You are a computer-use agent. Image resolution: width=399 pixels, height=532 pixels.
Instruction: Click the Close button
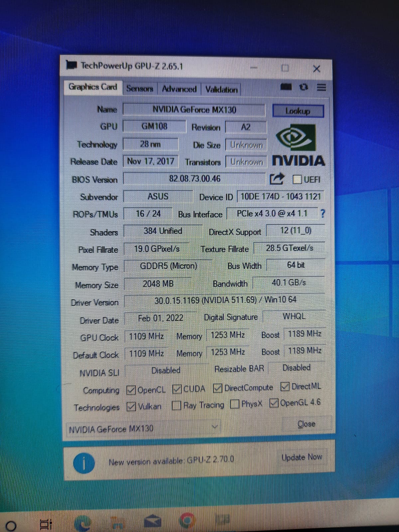[x=306, y=424]
